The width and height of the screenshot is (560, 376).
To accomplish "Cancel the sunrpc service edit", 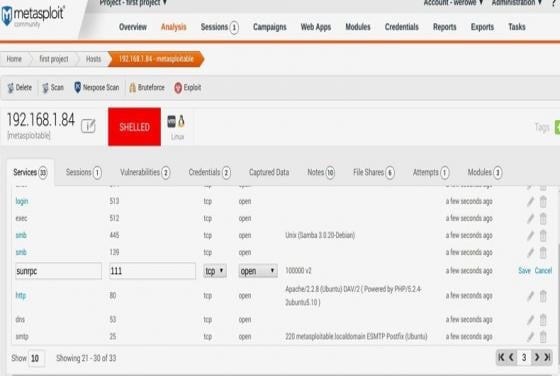I will click(x=543, y=271).
